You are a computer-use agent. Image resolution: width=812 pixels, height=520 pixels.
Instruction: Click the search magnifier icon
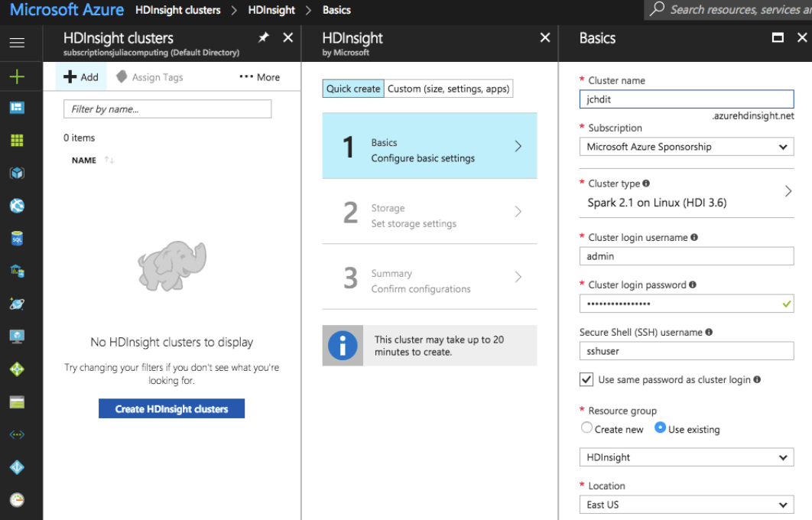tap(657, 9)
